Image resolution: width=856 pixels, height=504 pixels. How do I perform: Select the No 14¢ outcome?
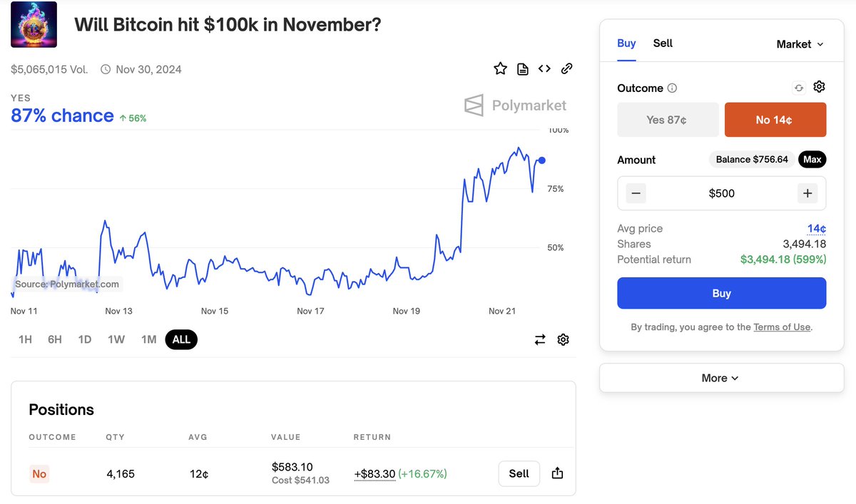point(775,120)
